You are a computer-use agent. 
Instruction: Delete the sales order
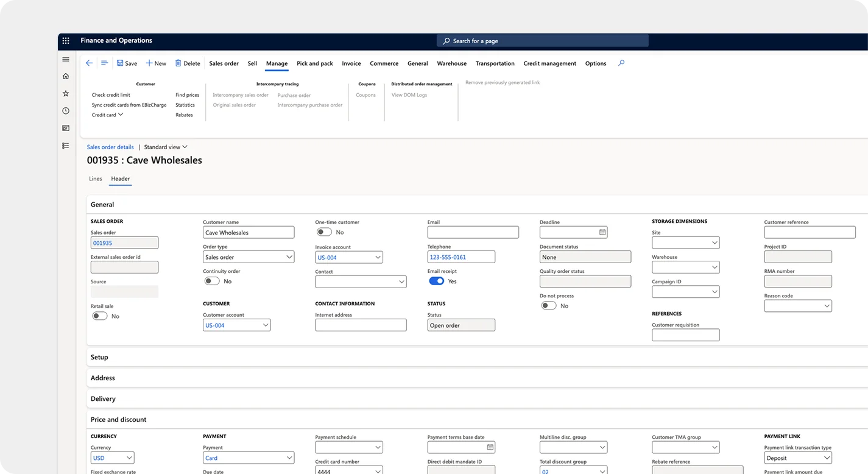188,63
